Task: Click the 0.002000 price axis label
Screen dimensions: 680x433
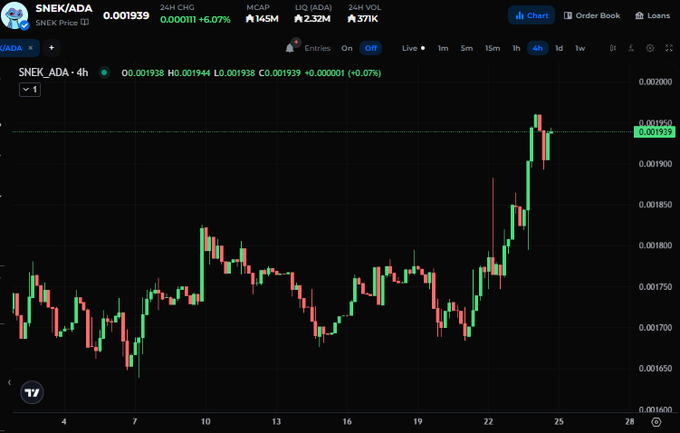Action: (655, 82)
